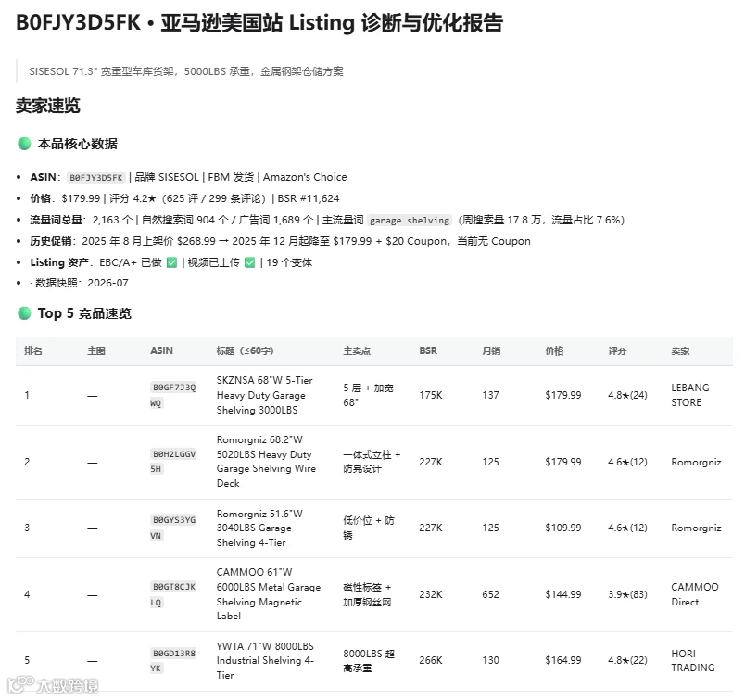Click the 磁性标签 + 加厚钢丝网 selling point
This screenshot has width=745, height=700.
[x=367, y=594]
